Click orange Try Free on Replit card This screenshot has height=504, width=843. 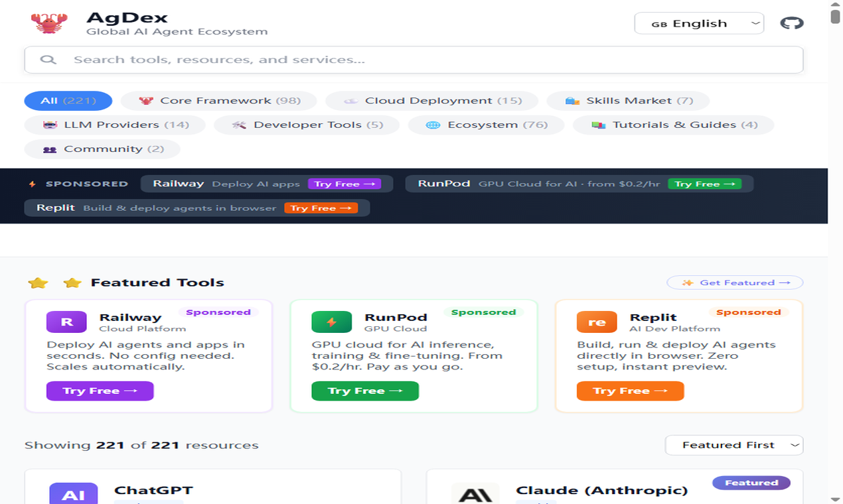click(x=630, y=391)
